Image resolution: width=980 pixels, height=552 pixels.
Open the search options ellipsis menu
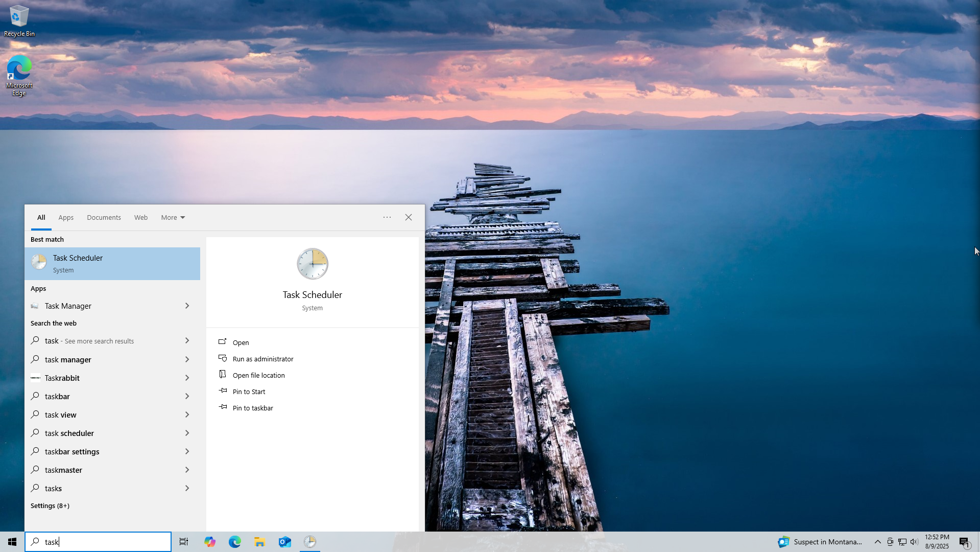point(387,217)
